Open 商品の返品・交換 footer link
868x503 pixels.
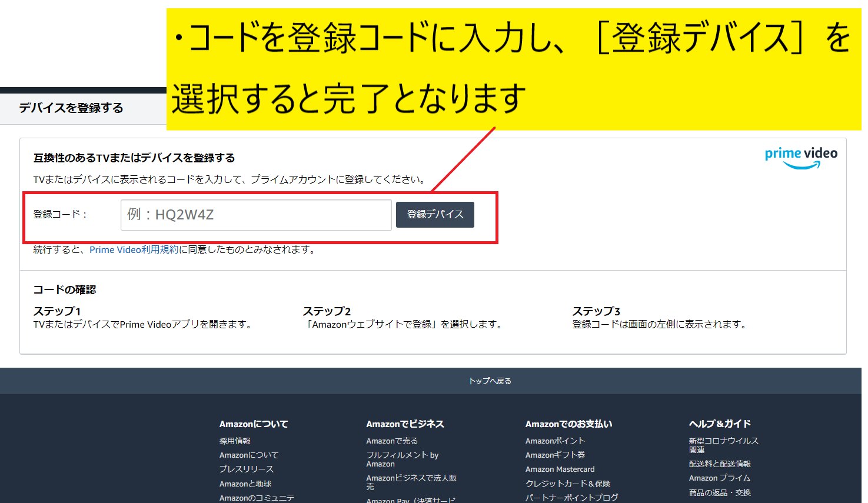pyautogui.click(x=720, y=492)
